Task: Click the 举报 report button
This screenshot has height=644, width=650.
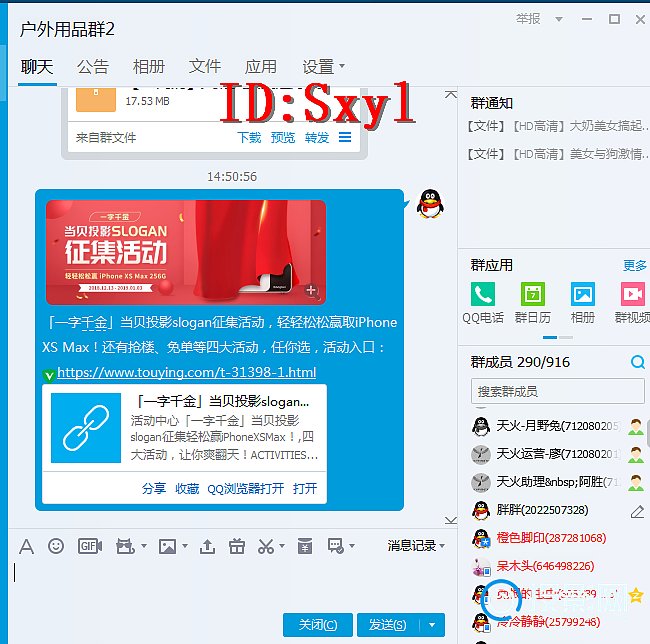Action: point(528,19)
